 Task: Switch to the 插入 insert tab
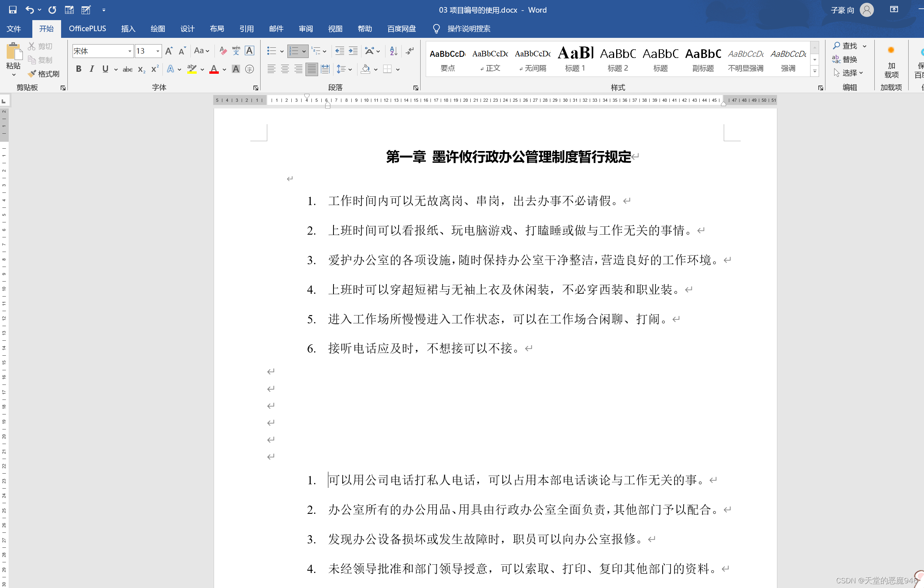128,29
